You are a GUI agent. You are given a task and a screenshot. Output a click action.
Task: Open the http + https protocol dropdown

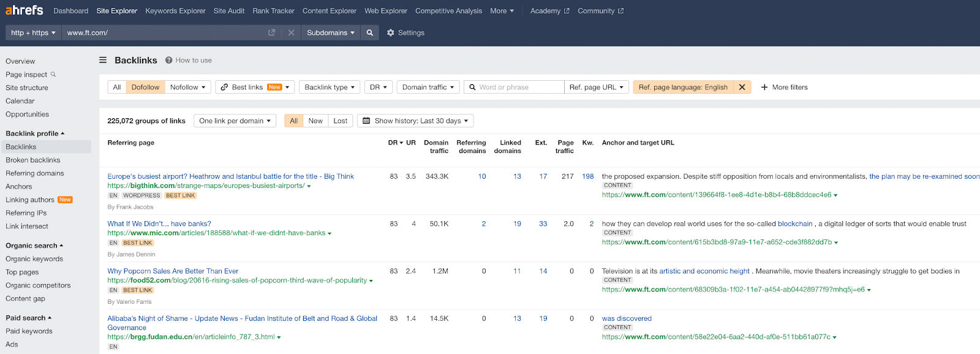click(x=33, y=33)
